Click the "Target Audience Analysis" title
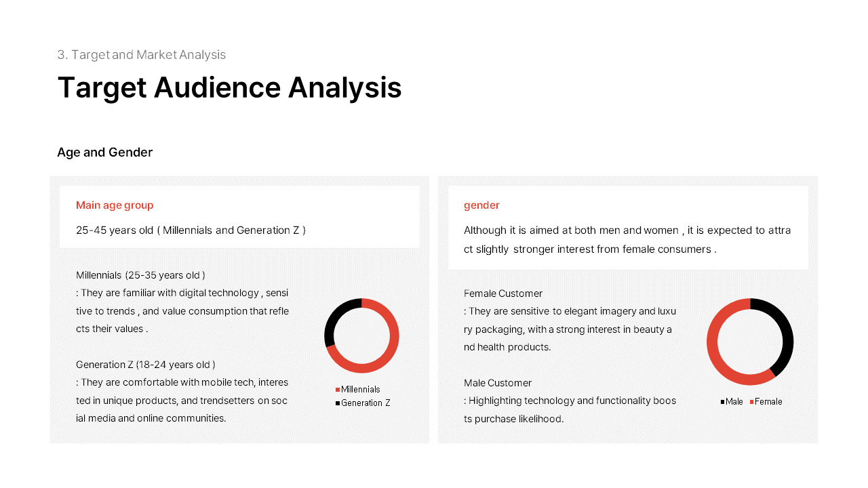This screenshot has width=868, height=488. pyautogui.click(x=229, y=88)
